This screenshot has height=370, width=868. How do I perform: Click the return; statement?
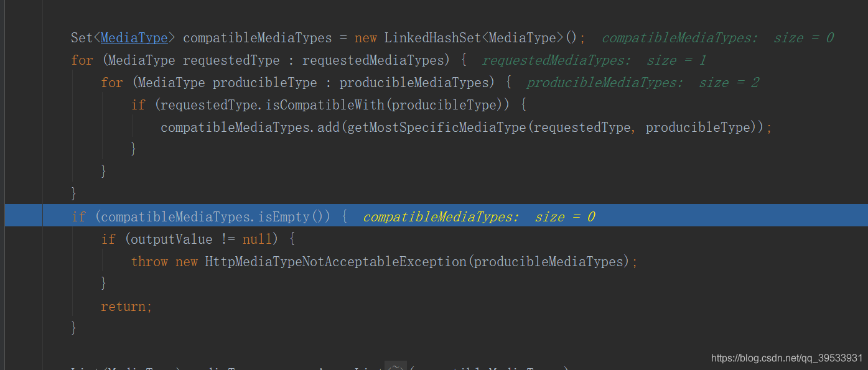tap(126, 307)
